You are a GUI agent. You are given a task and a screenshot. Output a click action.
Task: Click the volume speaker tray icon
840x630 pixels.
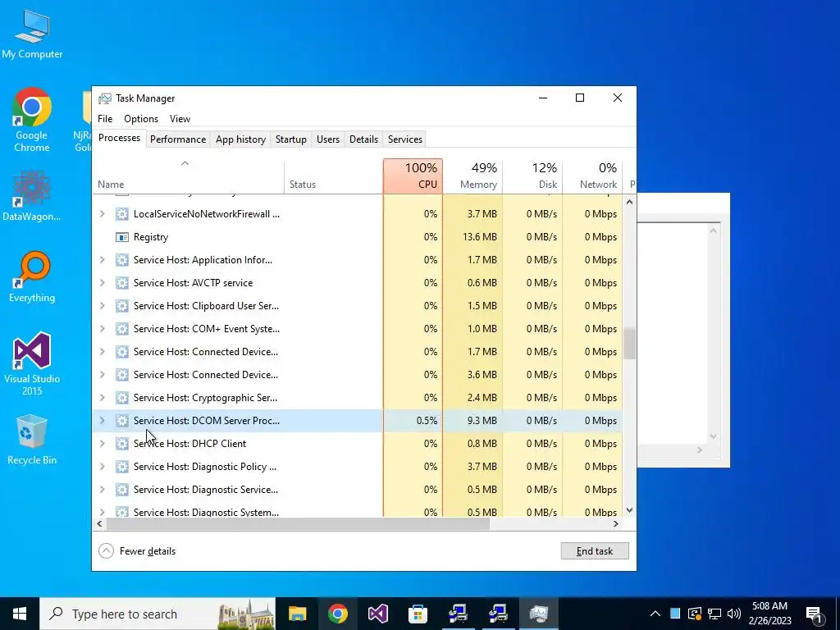click(734, 614)
